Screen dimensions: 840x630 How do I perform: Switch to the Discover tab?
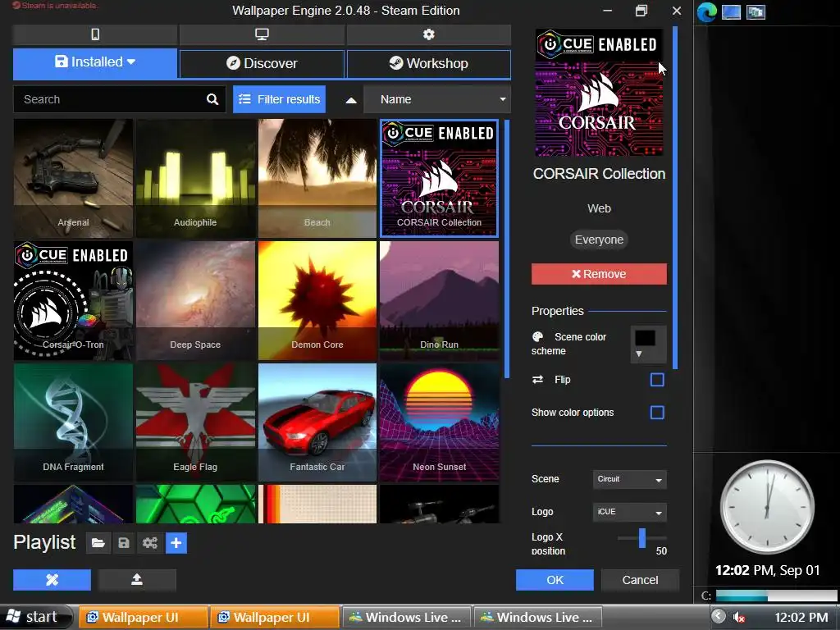262,64
